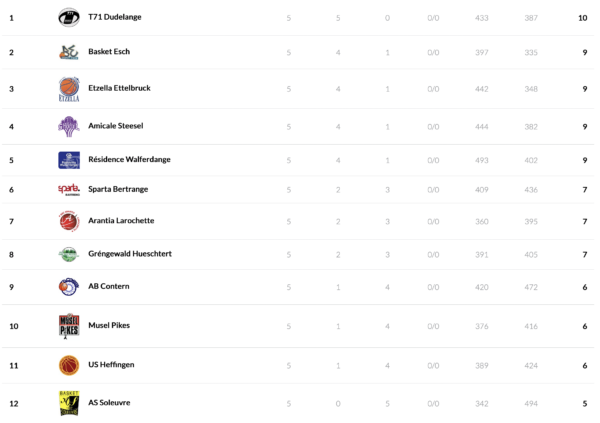
Task: Open the Sparta Bertrange logo
Action: [x=68, y=189]
